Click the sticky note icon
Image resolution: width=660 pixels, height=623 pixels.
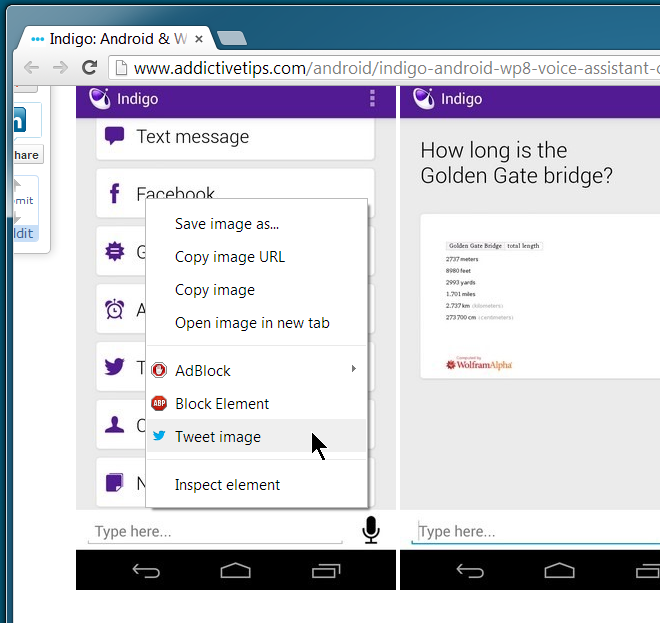114,482
